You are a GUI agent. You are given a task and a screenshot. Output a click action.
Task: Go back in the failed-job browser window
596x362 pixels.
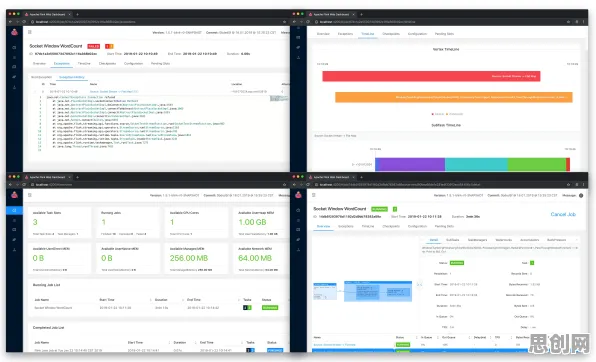pos(11,22)
